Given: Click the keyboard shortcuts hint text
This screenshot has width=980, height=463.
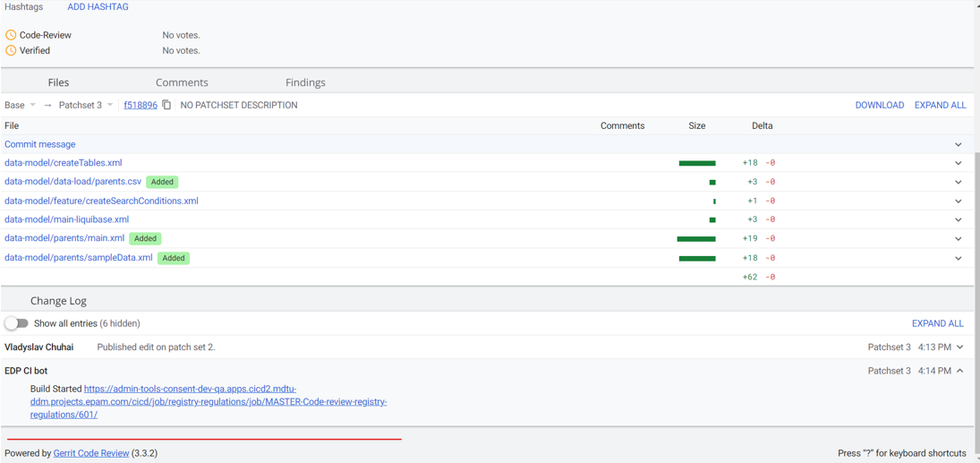Looking at the screenshot, I should tap(902, 453).
